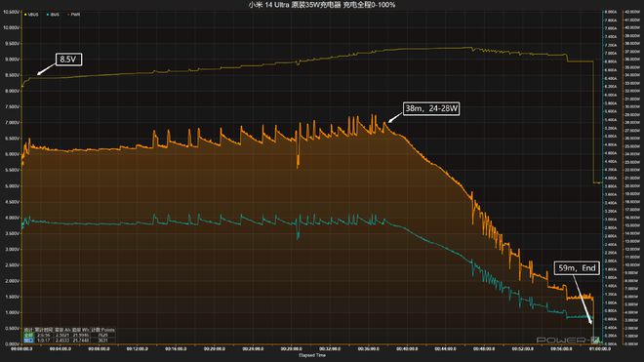644x362 pixels.
Task: Select the 38m, 24-28W annotation box
Action: tap(431, 108)
